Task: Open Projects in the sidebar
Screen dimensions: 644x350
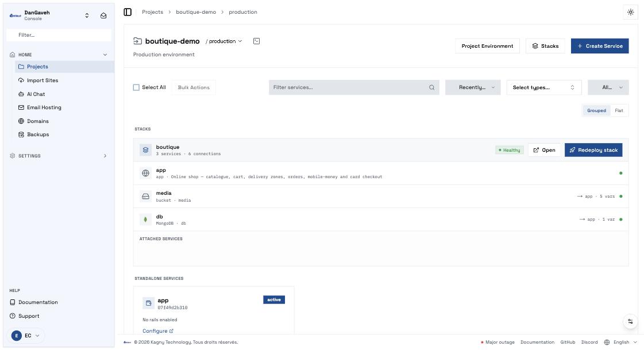Action: [x=65, y=67]
